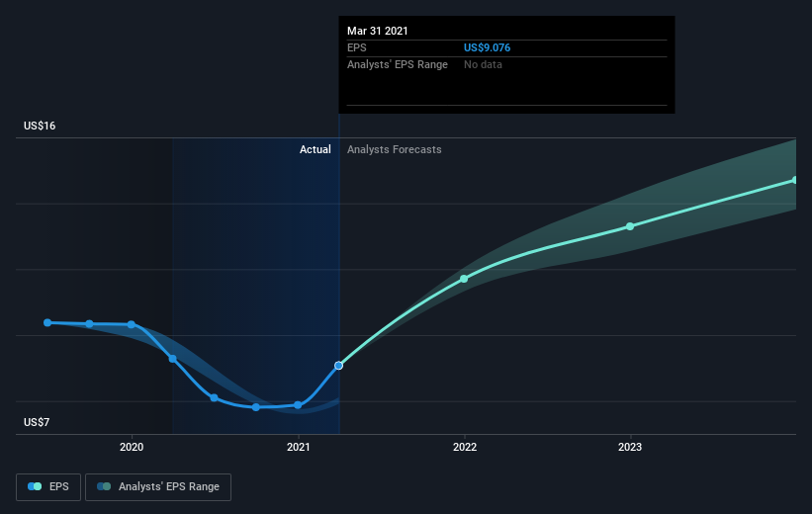
Task: Select the 2022 forecast data point
Action: [x=464, y=279]
